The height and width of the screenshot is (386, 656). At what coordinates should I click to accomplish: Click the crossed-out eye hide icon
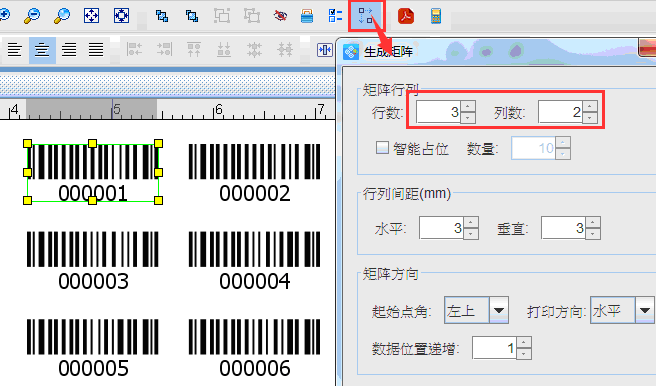pos(280,16)
